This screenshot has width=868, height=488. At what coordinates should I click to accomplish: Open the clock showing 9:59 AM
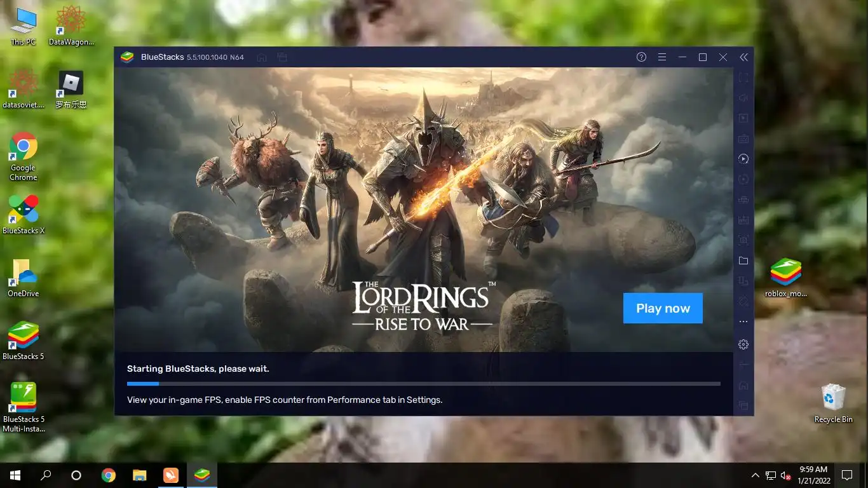[814, 475]
